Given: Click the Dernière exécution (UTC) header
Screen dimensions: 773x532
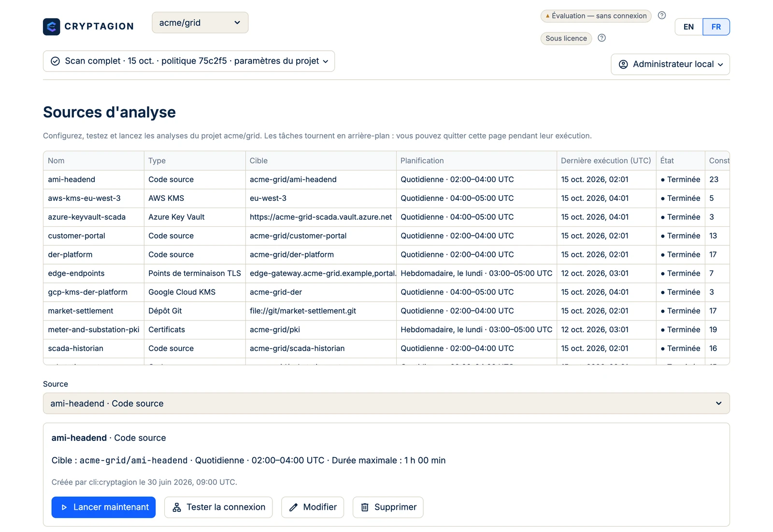Looking at the screenshot, I should click(x=606, y=161).
